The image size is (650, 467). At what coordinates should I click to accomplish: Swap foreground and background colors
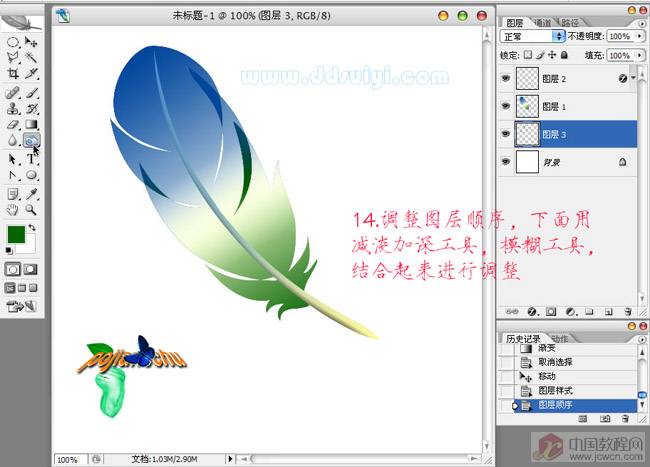pos(32,227)
